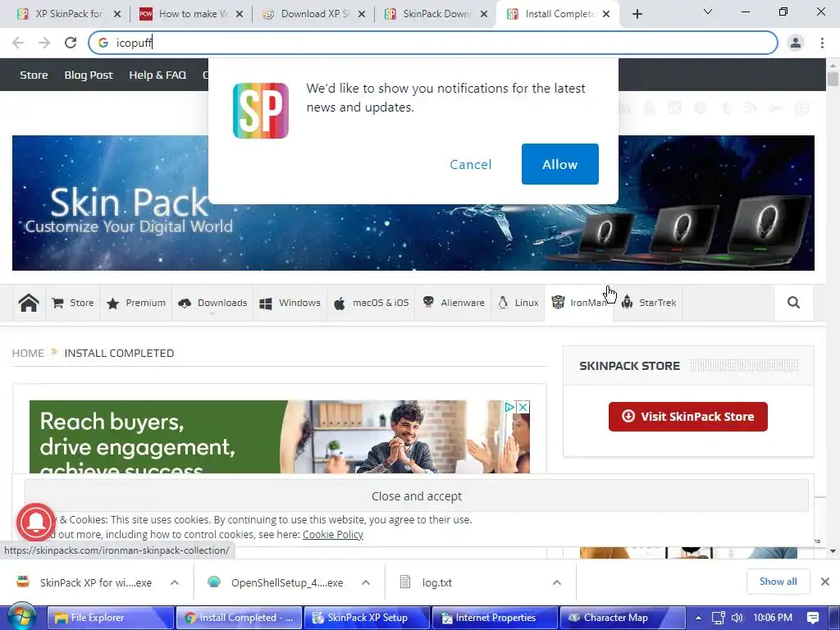Switch to Character Map taskbar button
This screenshot has width=840, height=630.
(623, 618)
